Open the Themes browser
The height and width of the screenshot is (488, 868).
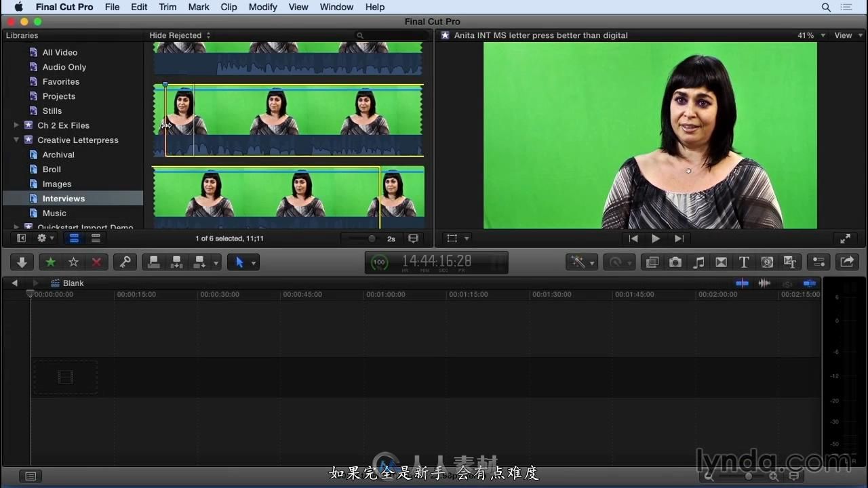[x=790, y=262]
